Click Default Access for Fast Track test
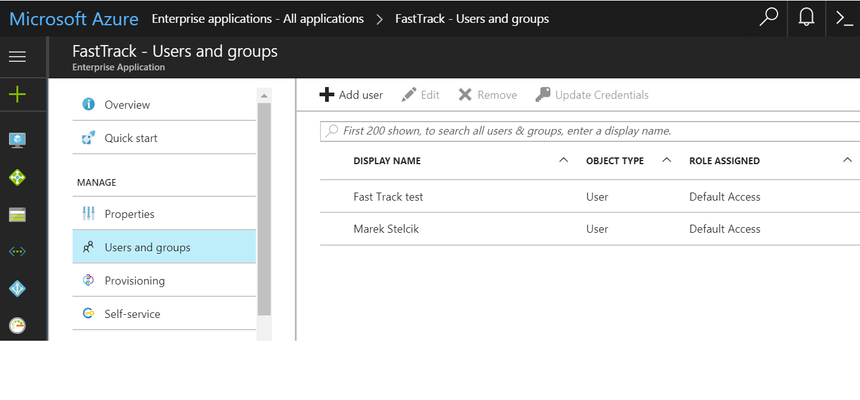The width and height of the screenshot is (860, 400). (725, 196)
